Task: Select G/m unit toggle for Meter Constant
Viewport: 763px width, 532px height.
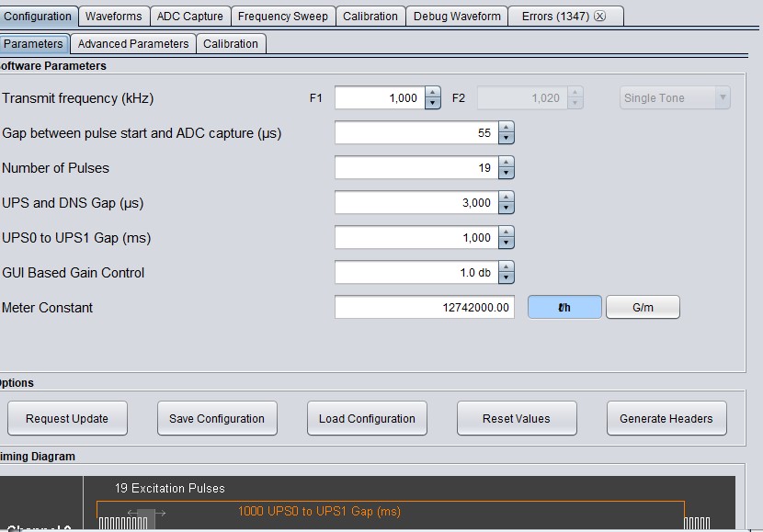Action: [x=643, y=307]
